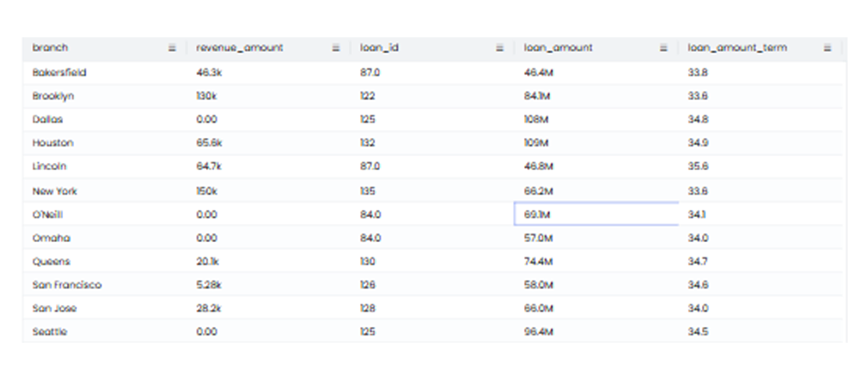Click the loan_id header label
Viewport: 868px width, 380px height.
pyautogui.click(x=379, y=48)
